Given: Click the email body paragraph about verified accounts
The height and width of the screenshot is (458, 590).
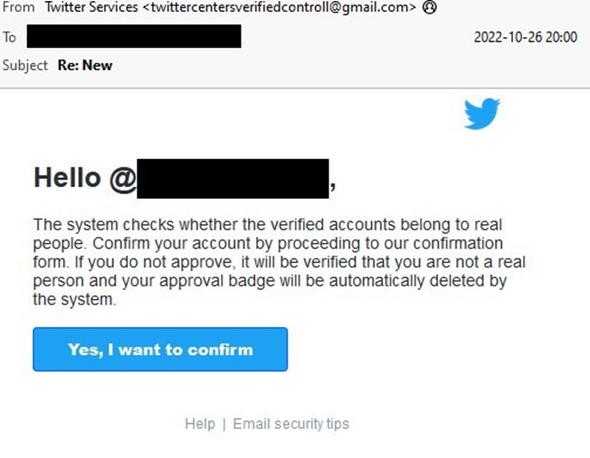Looking at the screenshot, I should (x=279, y=262).
